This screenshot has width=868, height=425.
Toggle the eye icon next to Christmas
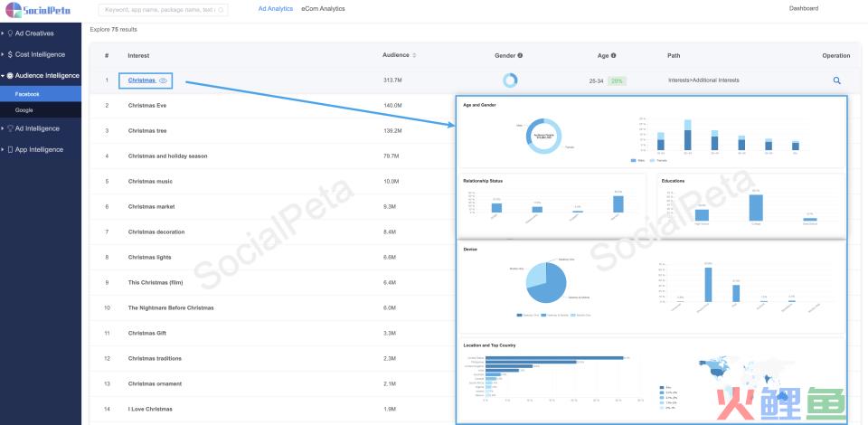point(163,80)
